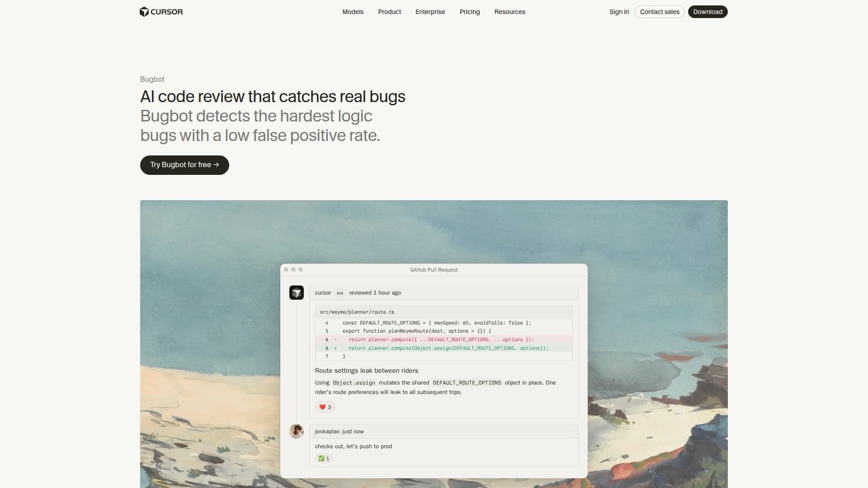Click Try Bugbot for free button

[184, 165]
